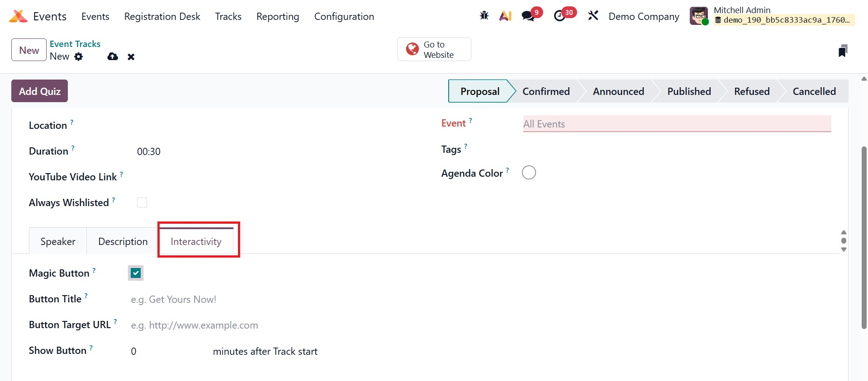
Task: Discard changes with the X icon
Action: (x=131, y=56)
